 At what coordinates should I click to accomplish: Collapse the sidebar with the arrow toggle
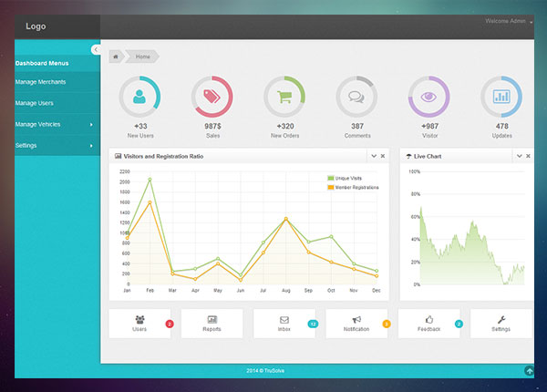[x=96, y=49]
